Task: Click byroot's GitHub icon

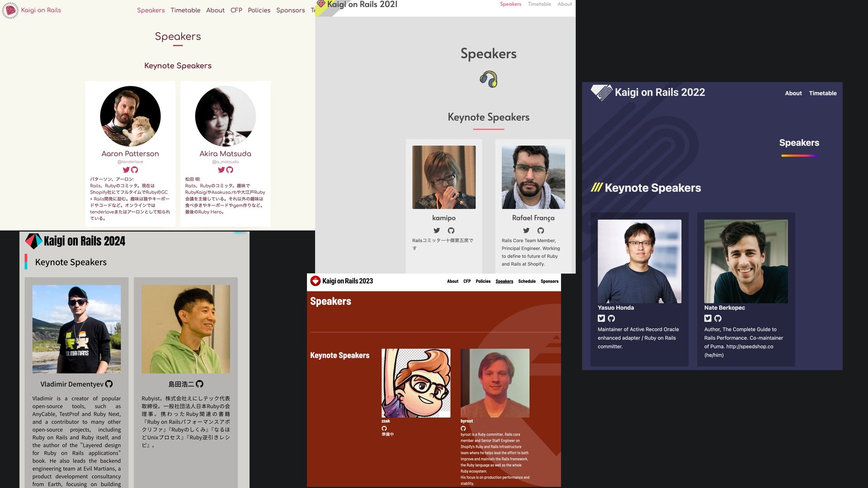Action: (x=463, y=428)
